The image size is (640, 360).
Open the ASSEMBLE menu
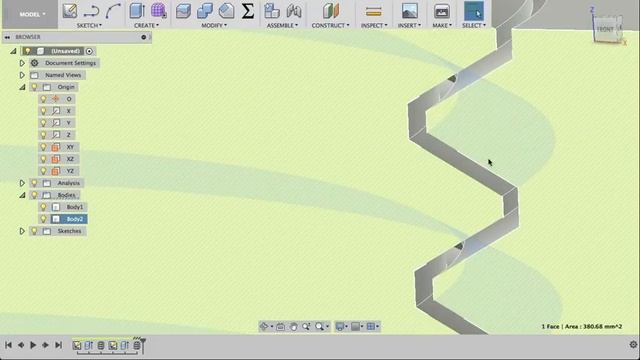pyautogui.click(x=282, y=25)
